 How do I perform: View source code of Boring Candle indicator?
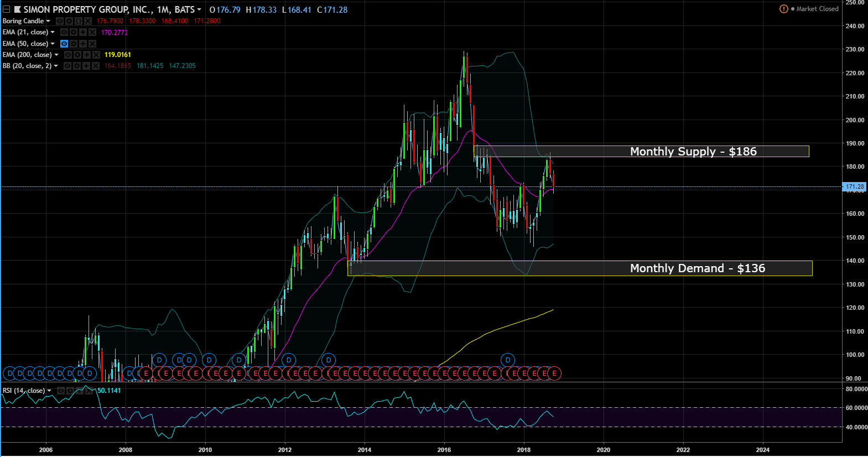[x=79, y=21]
